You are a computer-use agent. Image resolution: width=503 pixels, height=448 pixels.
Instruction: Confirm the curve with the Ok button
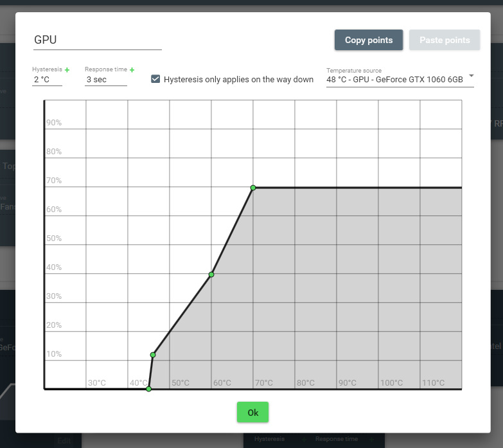pos(252,413)
